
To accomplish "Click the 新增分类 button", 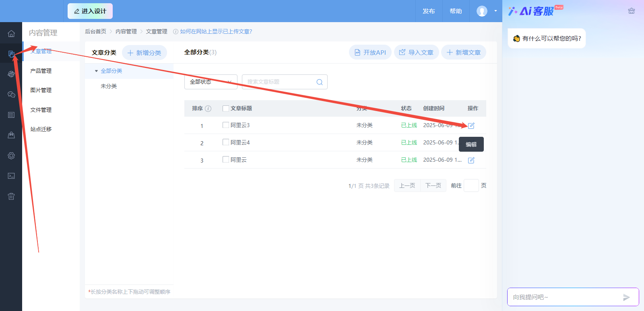I will [x=144, y=53].
